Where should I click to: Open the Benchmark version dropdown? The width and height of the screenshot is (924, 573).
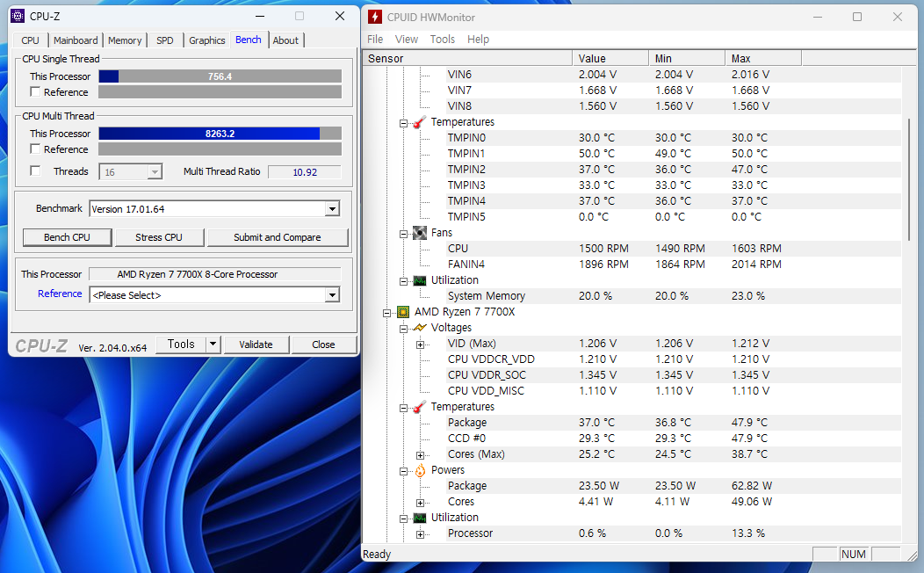point(332,208)
